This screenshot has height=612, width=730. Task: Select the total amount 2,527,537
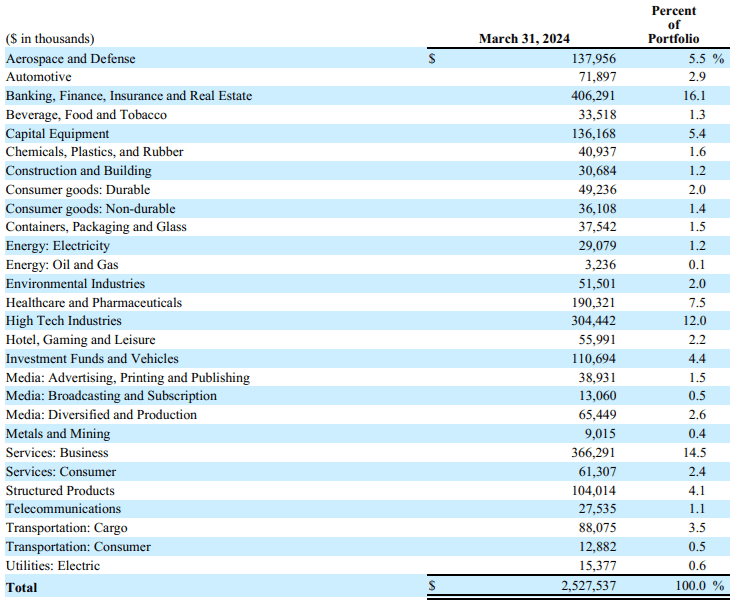click(x=588, y=586)
